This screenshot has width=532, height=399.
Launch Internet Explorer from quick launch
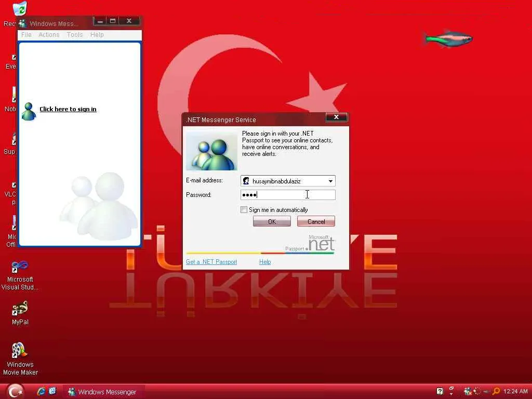42,391
